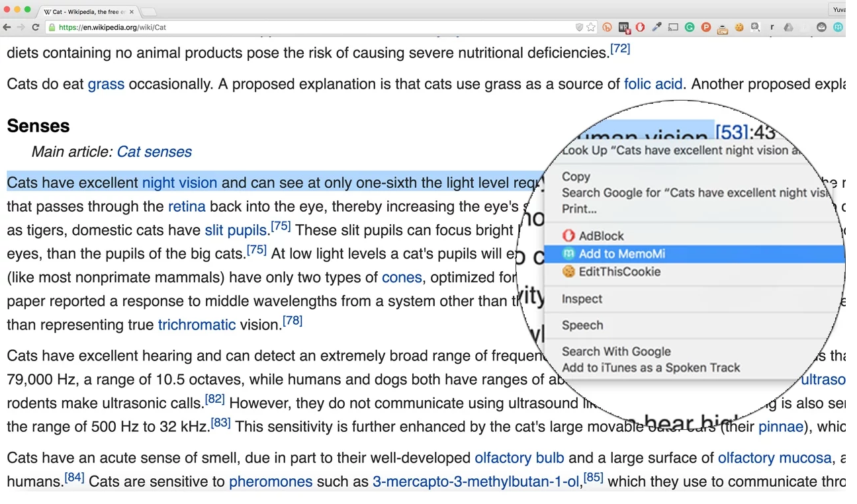Choose Add to MemoMi menu entry
857x504 pixels.
pyautogui.click(x=694, y=253)
